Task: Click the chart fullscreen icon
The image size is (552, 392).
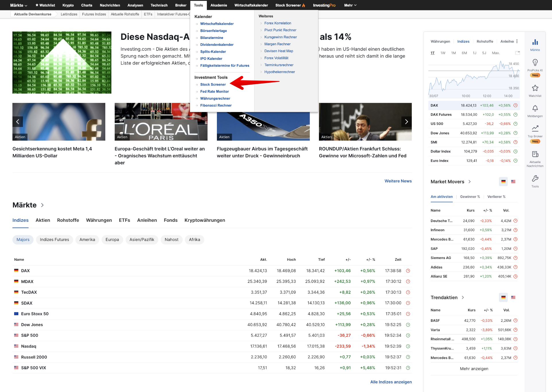Action: click(x=517, y=53)
